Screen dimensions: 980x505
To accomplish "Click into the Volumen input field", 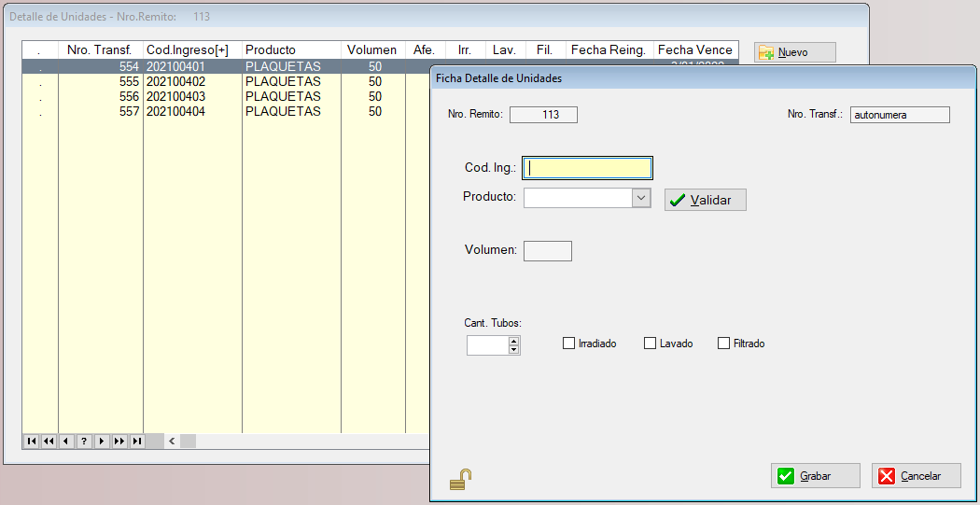I will point(548,250).
